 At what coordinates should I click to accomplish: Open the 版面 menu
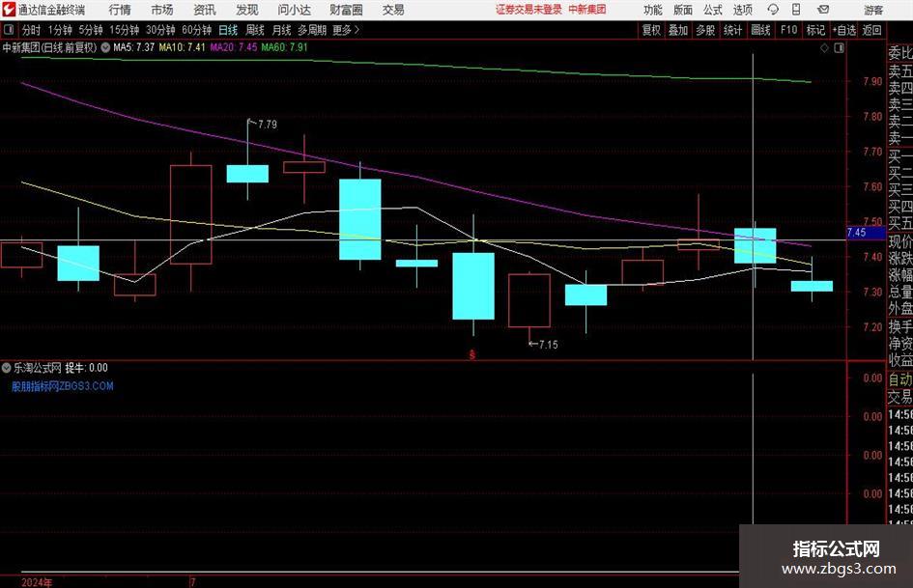(x=682, y=10)
